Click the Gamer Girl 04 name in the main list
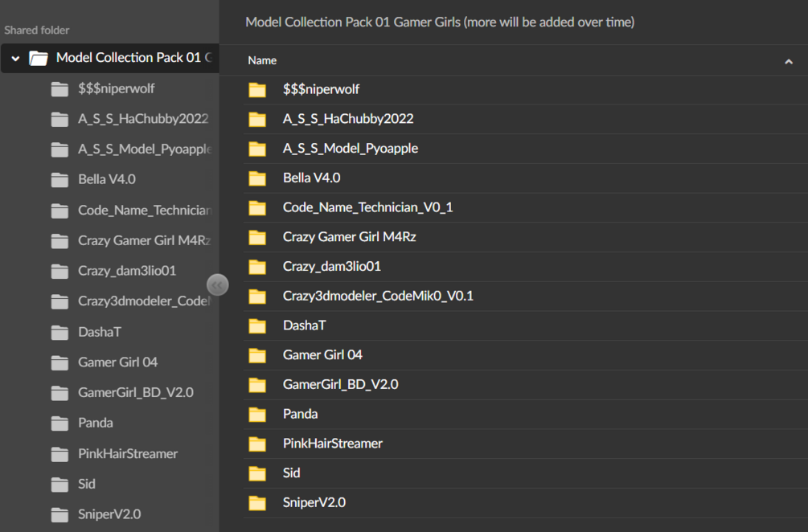The width and height of the screenshot is (808, 532). point(322,355)
